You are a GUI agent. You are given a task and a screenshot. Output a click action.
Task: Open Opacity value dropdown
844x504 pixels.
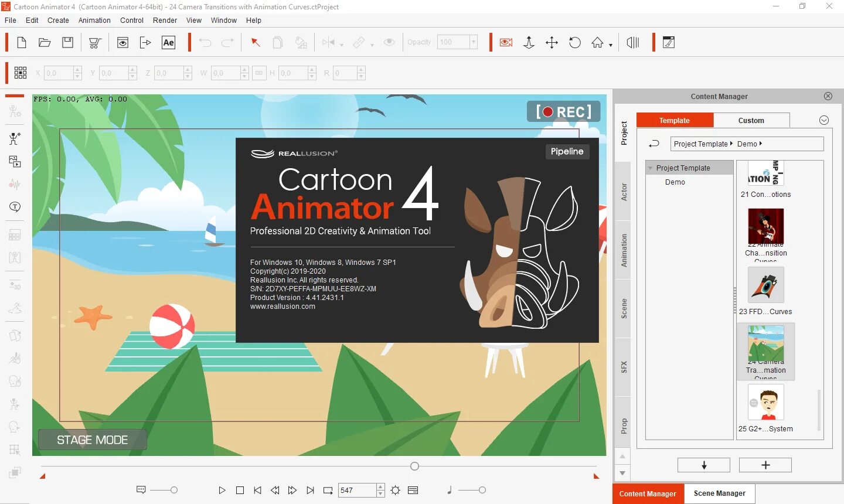(474, 42)
